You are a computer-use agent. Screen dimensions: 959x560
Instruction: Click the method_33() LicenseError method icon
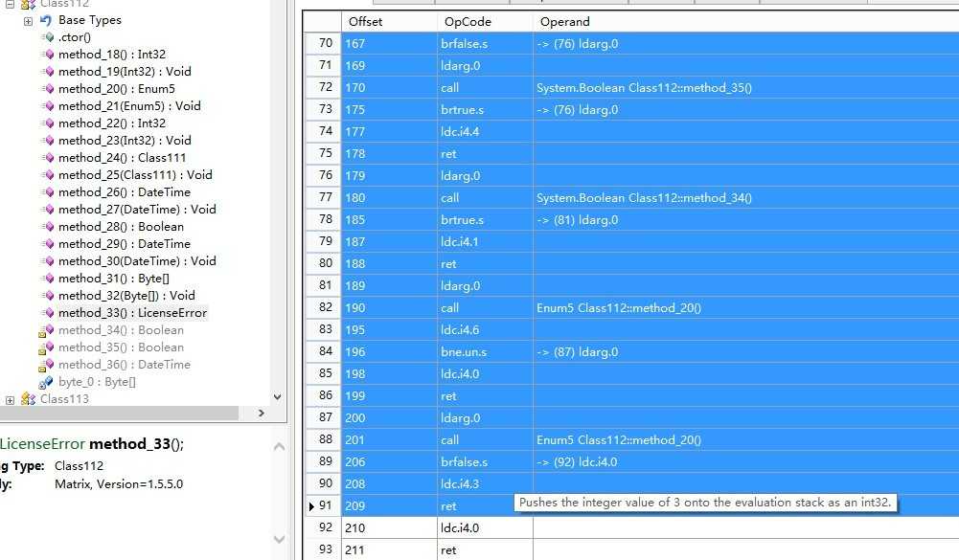coord(48,313)
